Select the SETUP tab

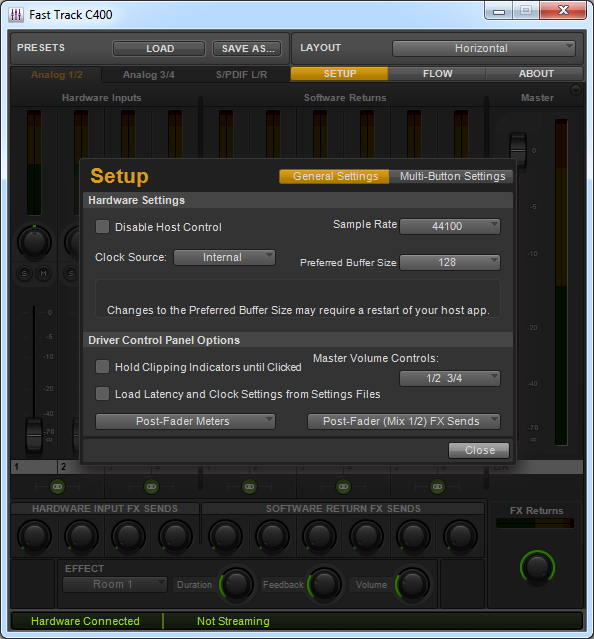coord(339,74)
